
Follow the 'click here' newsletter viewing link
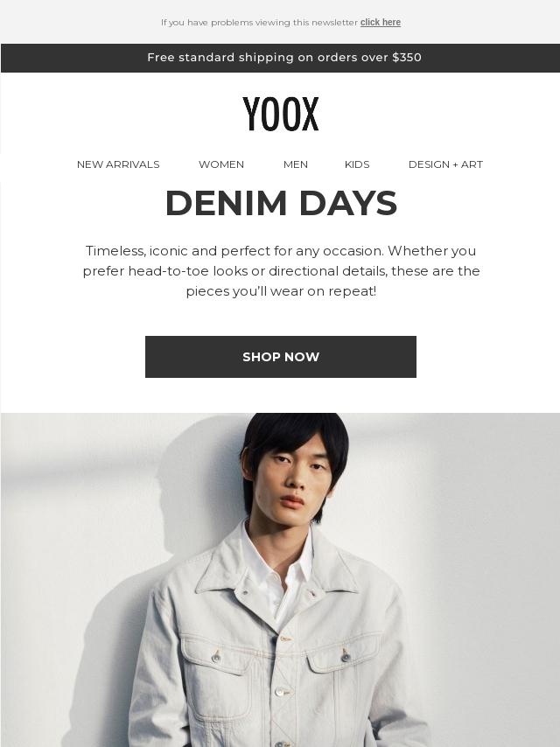381,23
